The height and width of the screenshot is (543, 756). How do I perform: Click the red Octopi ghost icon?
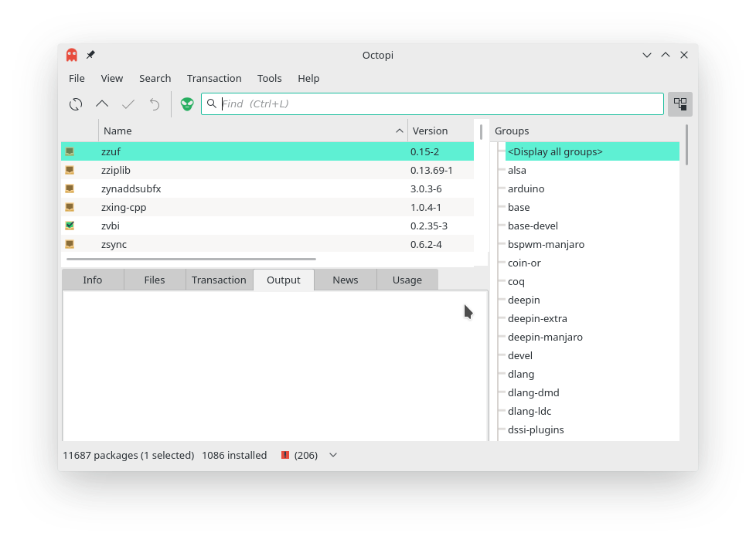tap(72, 55)
